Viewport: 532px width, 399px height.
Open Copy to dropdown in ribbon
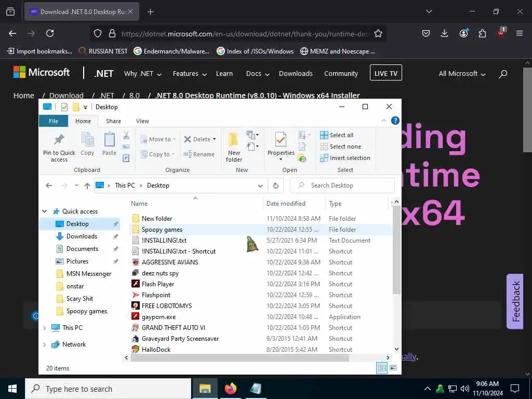(157, 154)
